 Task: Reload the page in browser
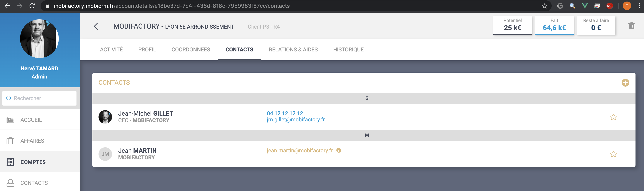click(x=32, y=6)
